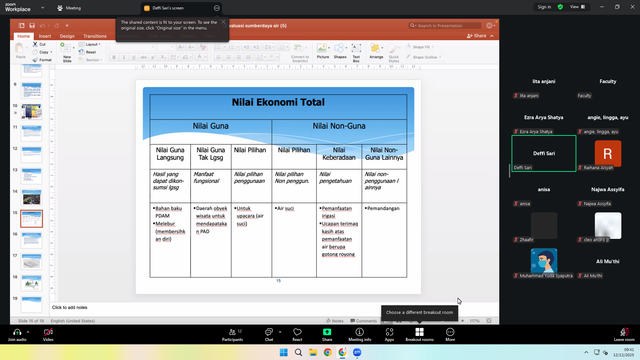Open the Windows Start menu

(x=284, y=352)
